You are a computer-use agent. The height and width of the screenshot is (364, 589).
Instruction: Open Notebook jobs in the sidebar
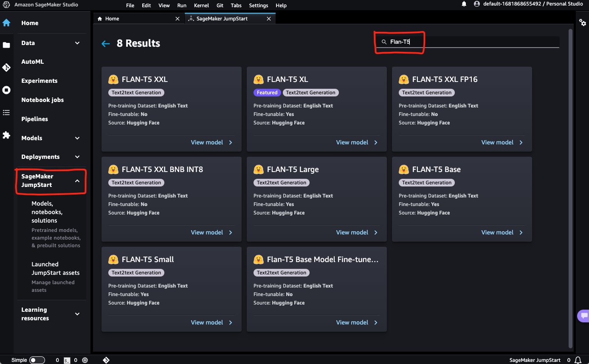point(42,100)
